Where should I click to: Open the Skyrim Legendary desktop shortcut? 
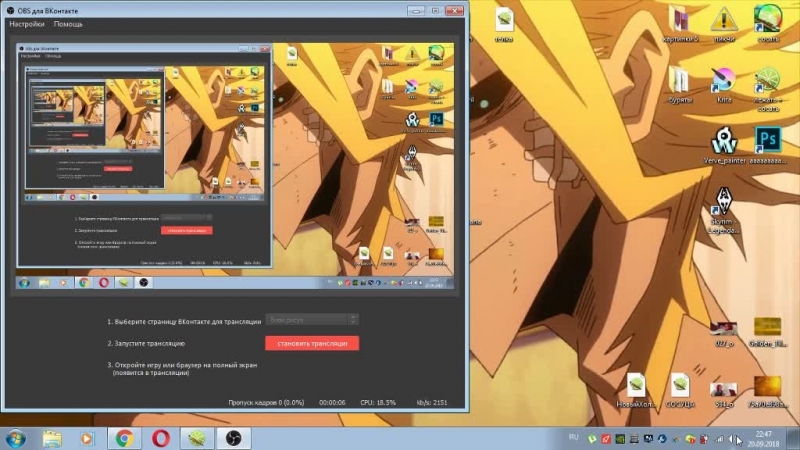[724, 210]
